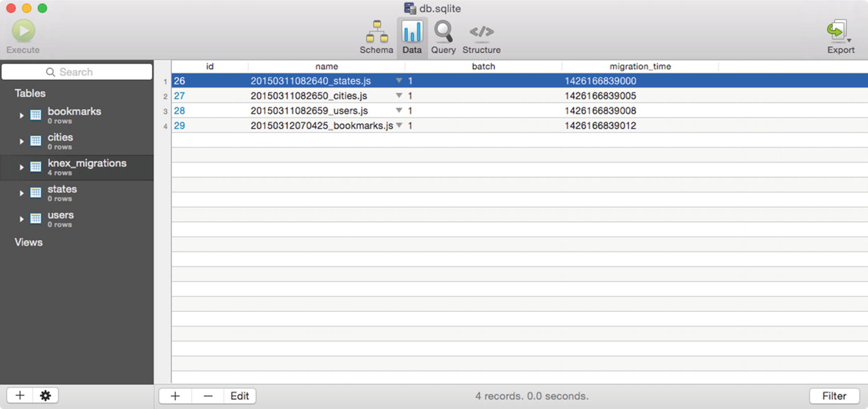The width and height of the screenshot is (868, 409).
Task: Open the Schema view
Action: (x=376, y=32)
